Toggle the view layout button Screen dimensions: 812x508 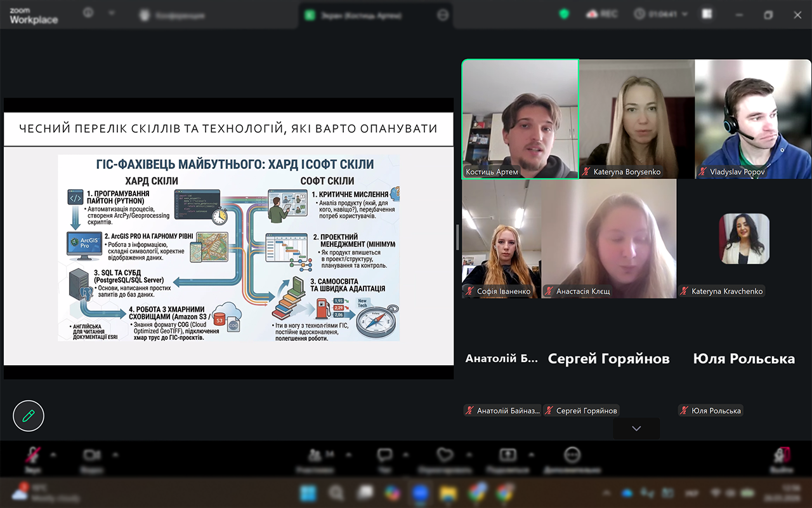click(707, 14)
